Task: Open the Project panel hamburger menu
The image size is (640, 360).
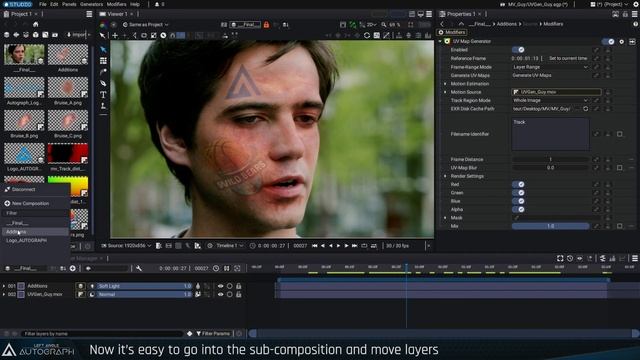Action: [89, 14]
